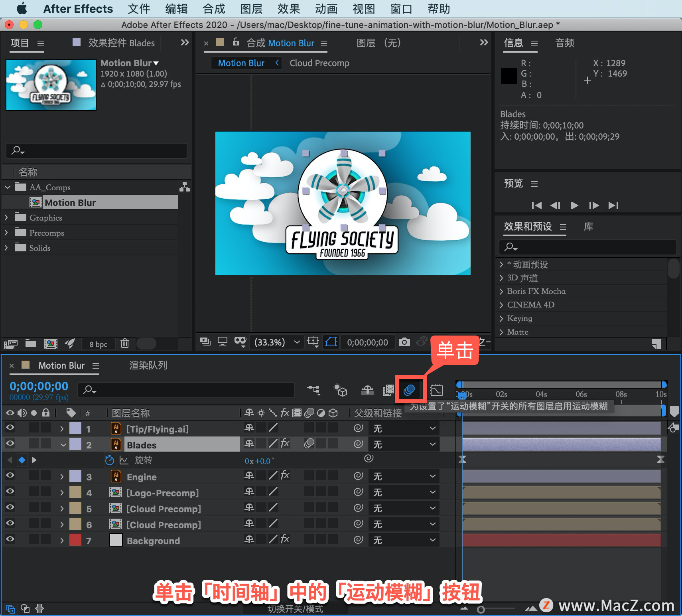Collapse the AA_Comps folder
Viewport: 682px width, 616px height.
(x=8, y=187)
